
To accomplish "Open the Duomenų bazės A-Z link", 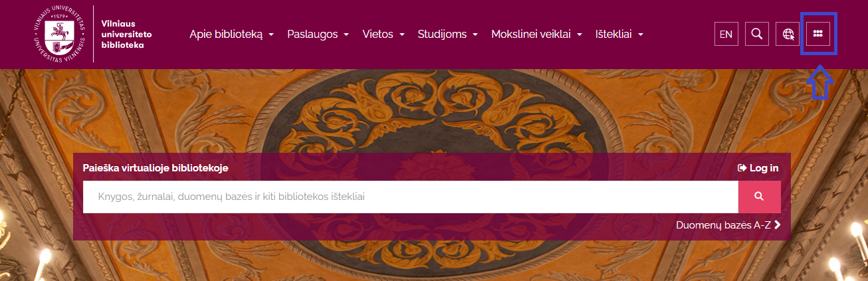I will click(723, 225).
